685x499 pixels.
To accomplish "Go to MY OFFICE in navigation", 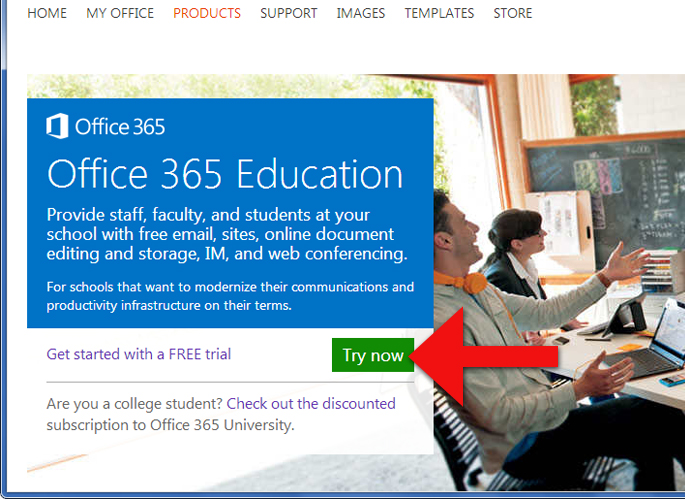I will [x=120, y=13].
